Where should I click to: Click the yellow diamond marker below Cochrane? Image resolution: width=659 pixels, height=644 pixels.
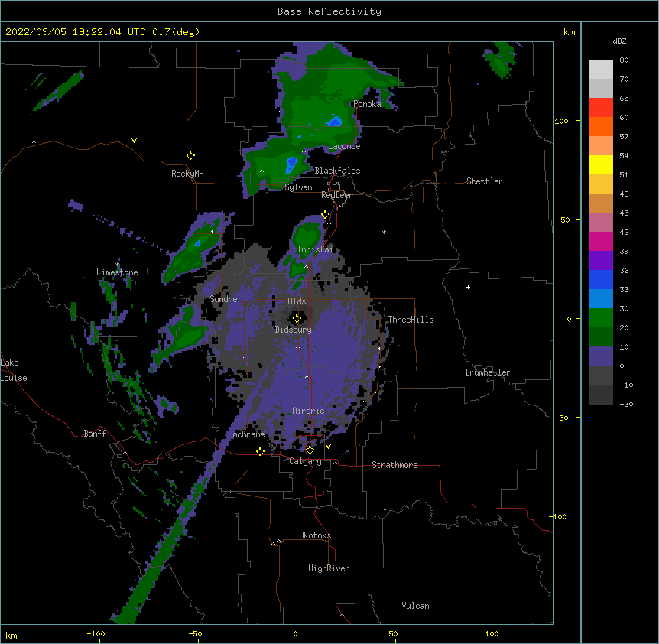pyautogui.click(x=260, y=451)
